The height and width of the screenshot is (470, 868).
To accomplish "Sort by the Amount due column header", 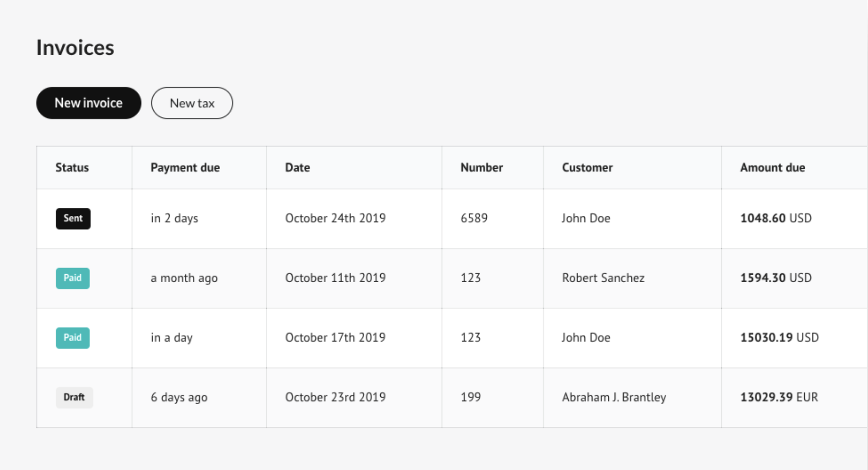I will pos(772,167).
